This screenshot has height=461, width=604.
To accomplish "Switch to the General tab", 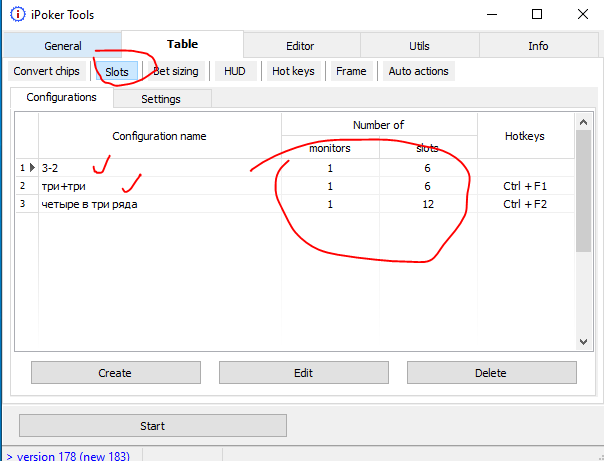I will point(63,46).
